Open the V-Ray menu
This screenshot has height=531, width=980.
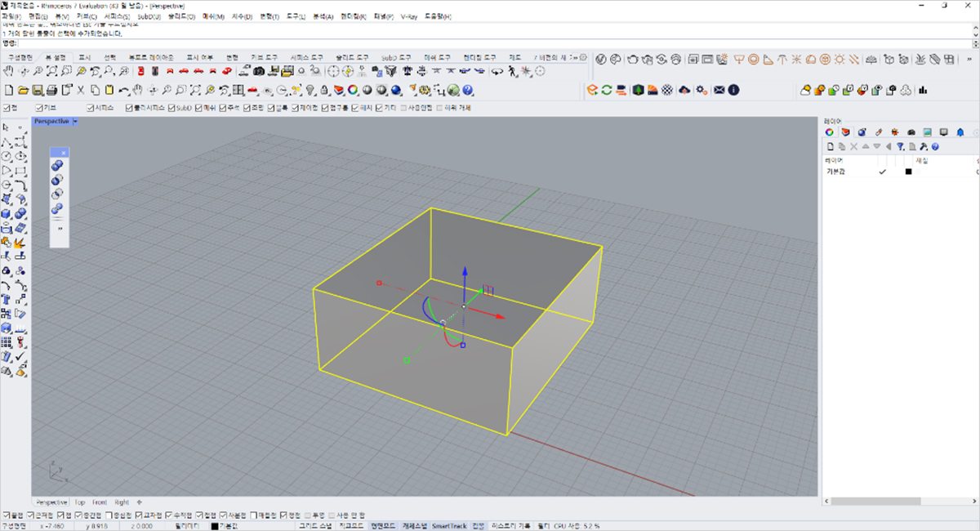(411, 16)
